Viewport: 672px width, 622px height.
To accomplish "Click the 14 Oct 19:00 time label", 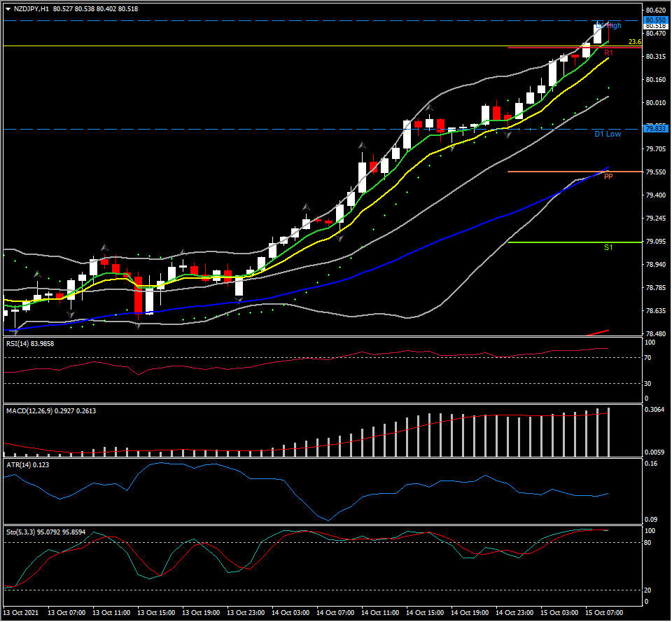I will [x=470, y=612].
